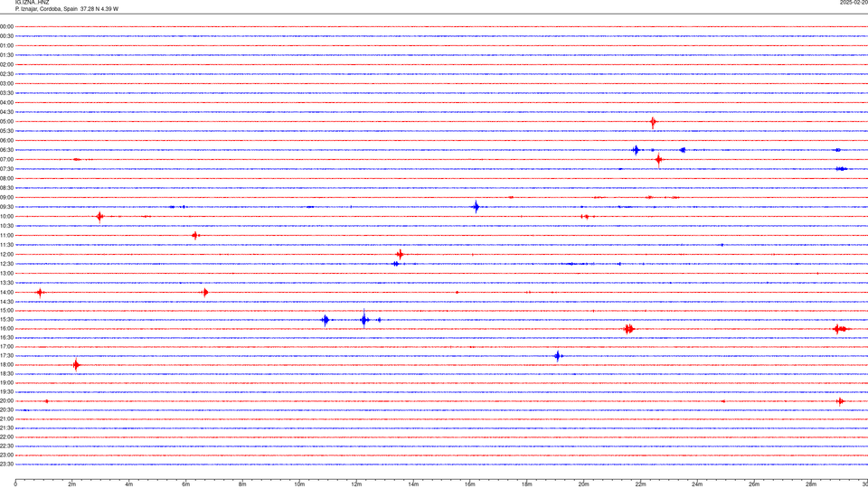Click the blue spike on the 17:30 trace

point(558,356)
